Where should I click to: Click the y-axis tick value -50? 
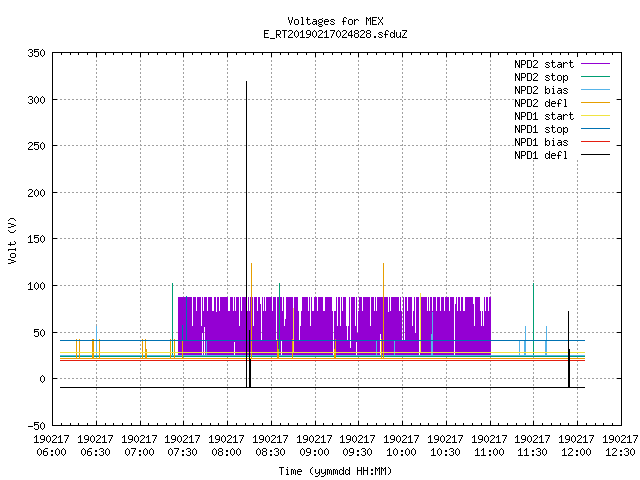coord(36,426)
